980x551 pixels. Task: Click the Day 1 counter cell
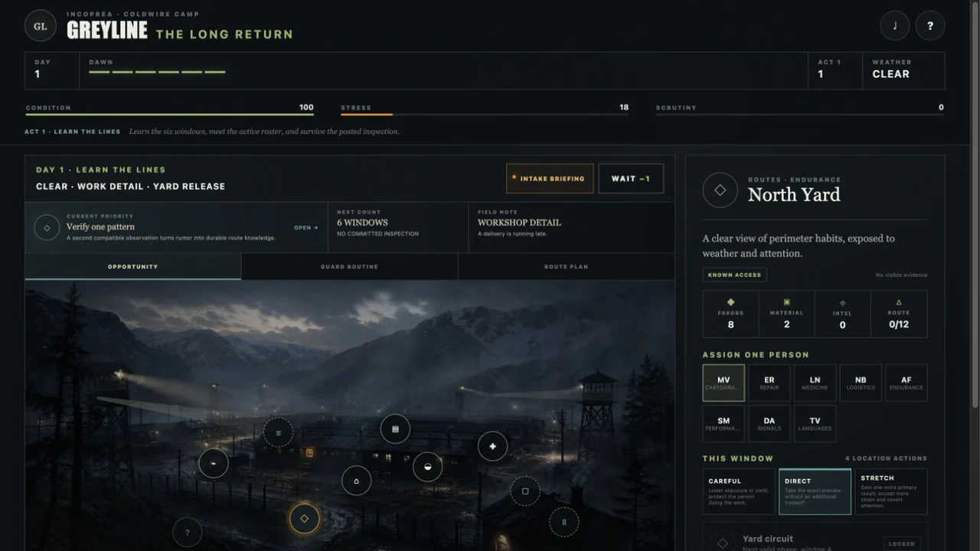click(x=52, y=70)
